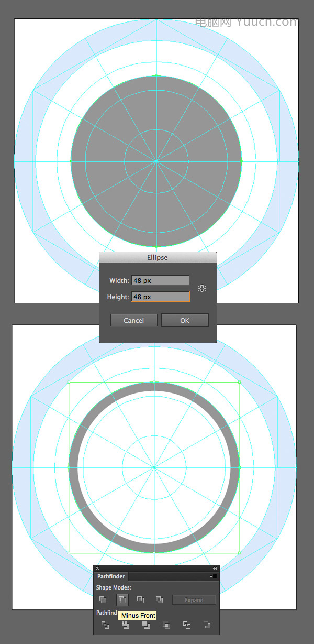Collapse the Pathfinder panel with double arrows
Viewport: 314px width, 644px height.
(x=215, y=568)
